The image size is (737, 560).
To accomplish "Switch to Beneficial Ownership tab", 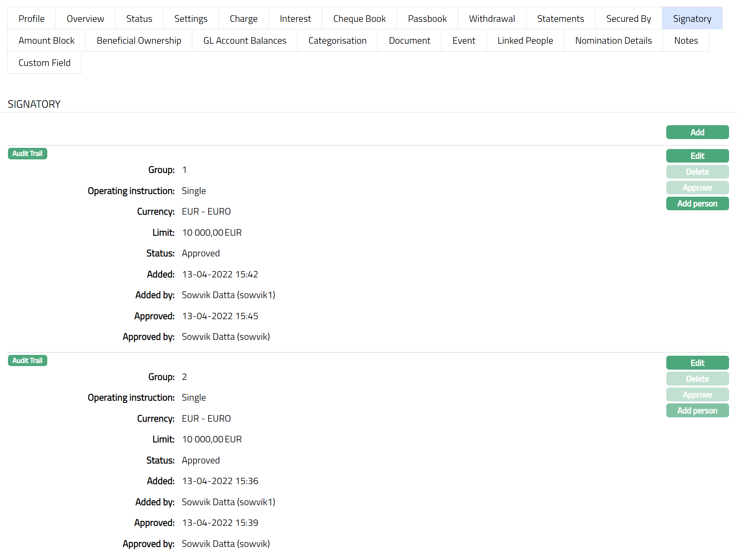I will (139, 41).
